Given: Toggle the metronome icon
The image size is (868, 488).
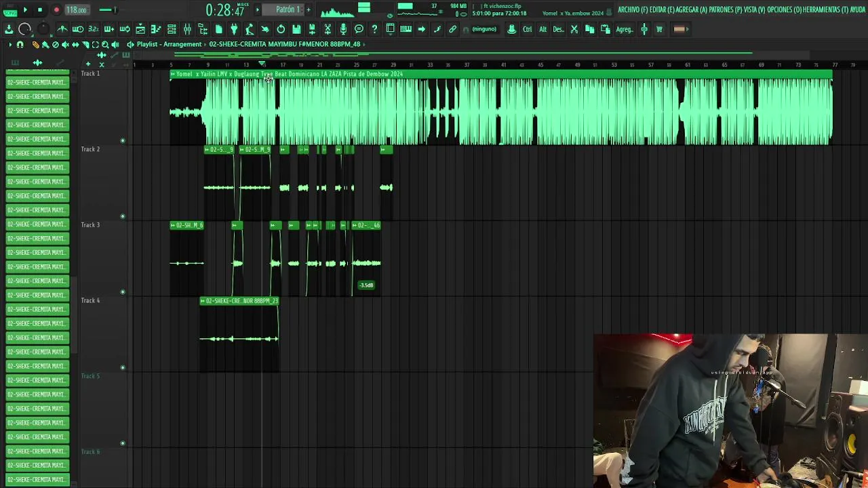Looking at the screenshot, I should (62, 29).
